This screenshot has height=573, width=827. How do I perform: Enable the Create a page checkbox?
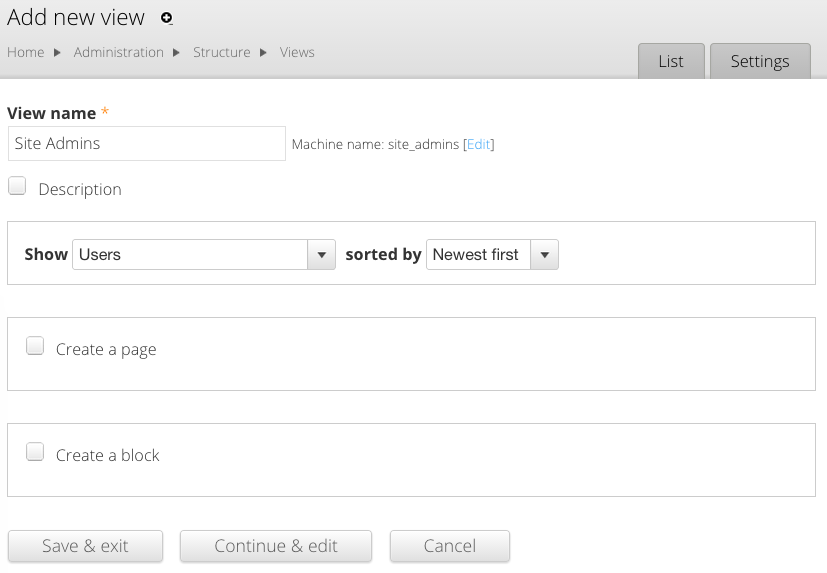coord(35,347)
